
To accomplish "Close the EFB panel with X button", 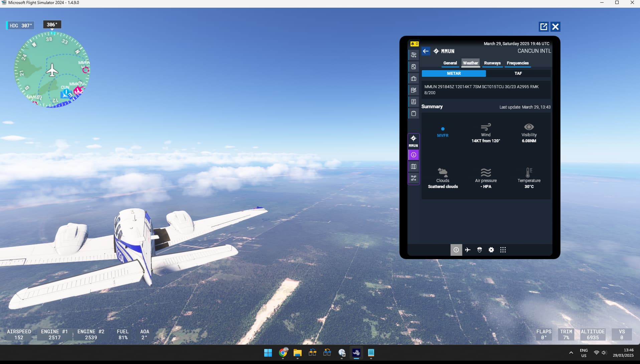I will coord(555,27).
